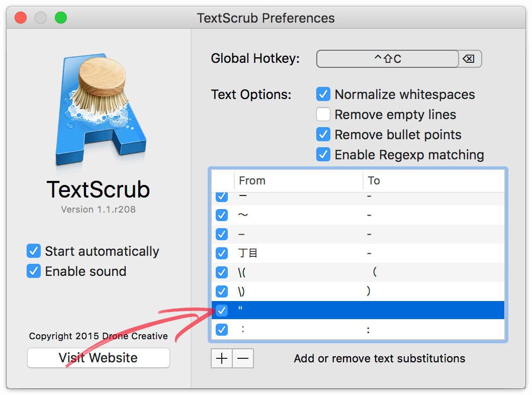Toggle checkbox of highlighted quote row
532x395 pixels.
click(222, 310)
